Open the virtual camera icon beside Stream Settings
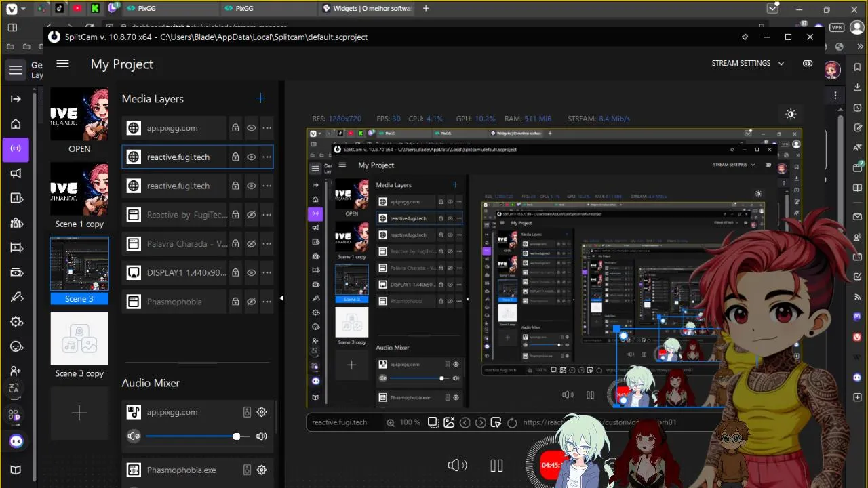 click(808, 63)
